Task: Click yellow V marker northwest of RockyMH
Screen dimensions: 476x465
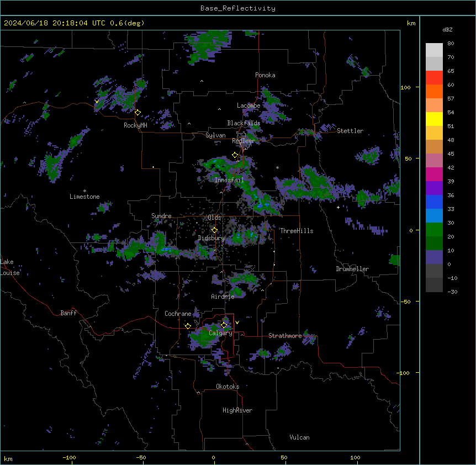Action: [97, 102]
